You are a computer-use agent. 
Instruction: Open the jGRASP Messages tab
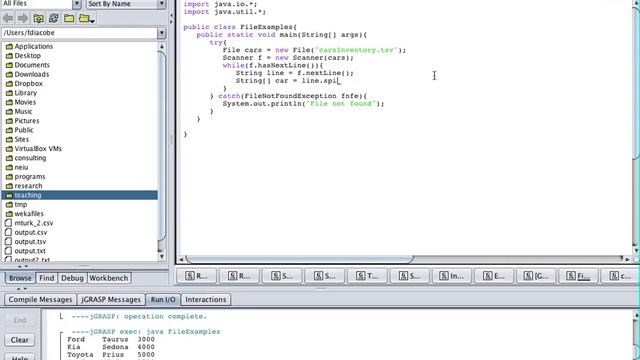click(111, 300)
